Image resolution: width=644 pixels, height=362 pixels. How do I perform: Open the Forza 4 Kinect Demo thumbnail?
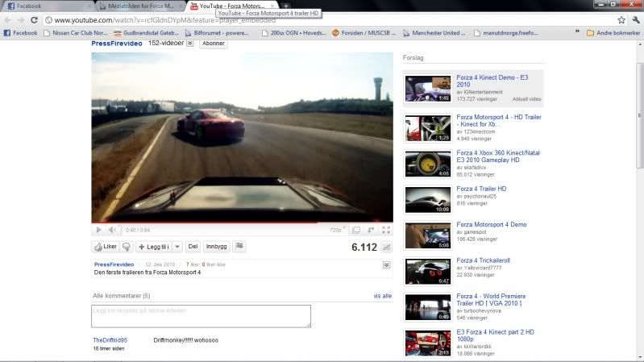pyautogui.click(x=427, y=89)
